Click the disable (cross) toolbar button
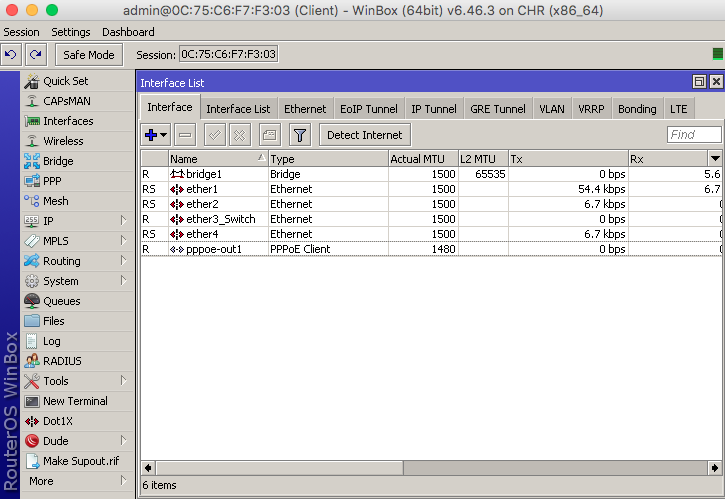725x499 pixels. click(x=240, y=135)
